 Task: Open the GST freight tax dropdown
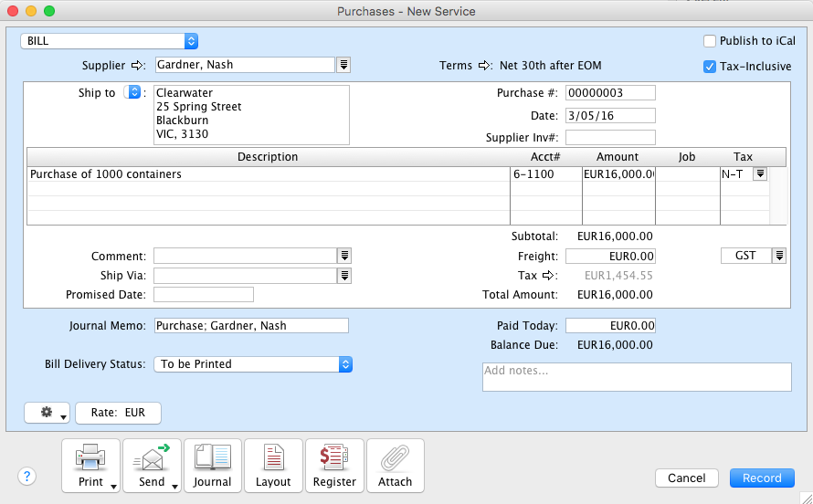778,256
